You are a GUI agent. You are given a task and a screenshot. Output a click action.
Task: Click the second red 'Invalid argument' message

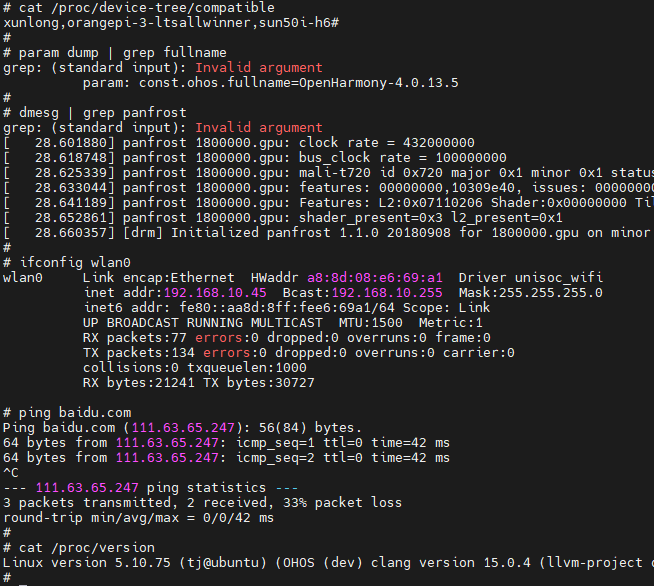pyautogui.click(x=259, y=128)
